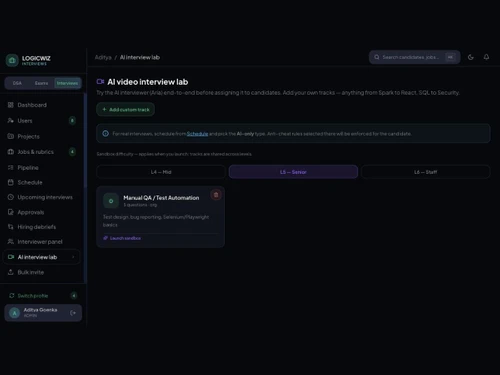
Task: Toggle dark mode moon icon
Action: (471, 57)
